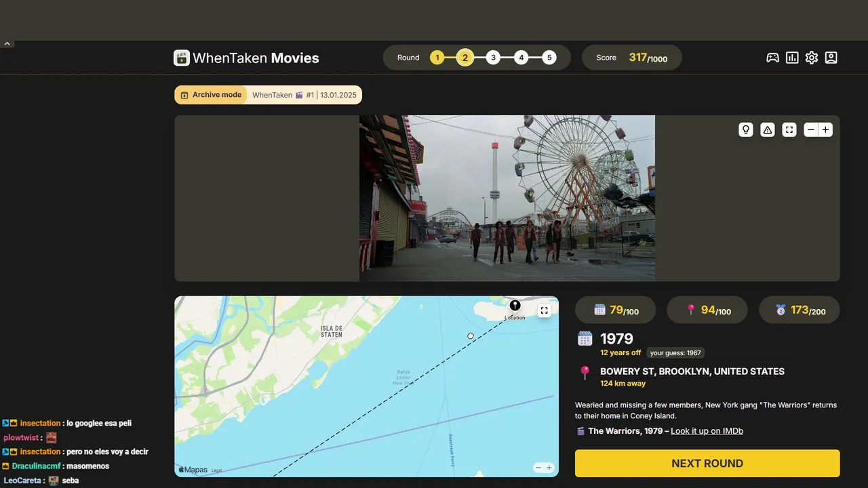Select Round 1 step
The height and width of the screenshot is (488, 868).
(437, 58)
